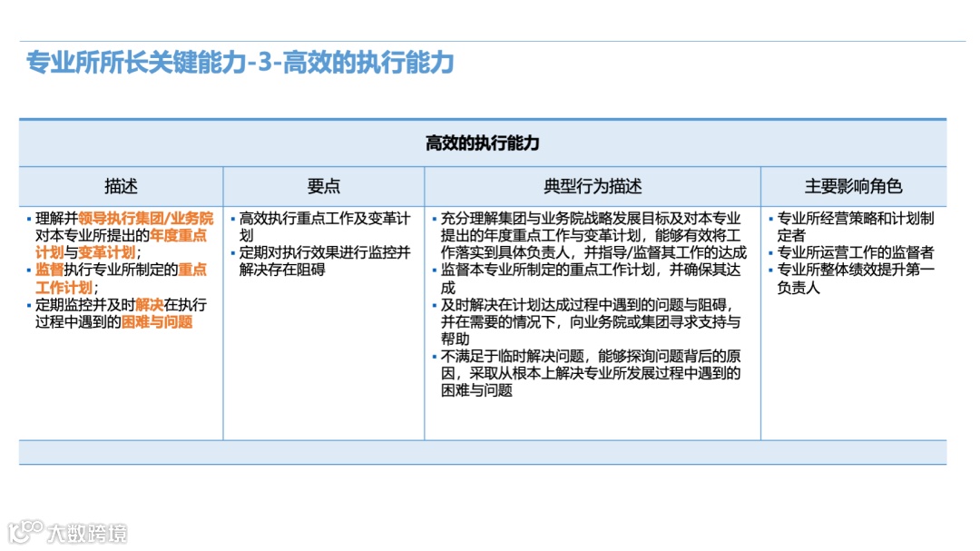Select the bullet 专业所整体绩效提升第一负责人
The image size is (980, 551).
tap(852, 279)
